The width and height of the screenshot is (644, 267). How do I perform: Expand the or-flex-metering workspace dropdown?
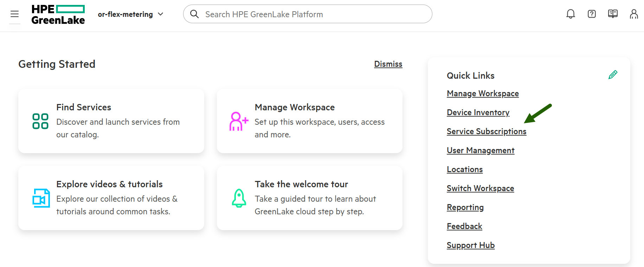point(131,14)
